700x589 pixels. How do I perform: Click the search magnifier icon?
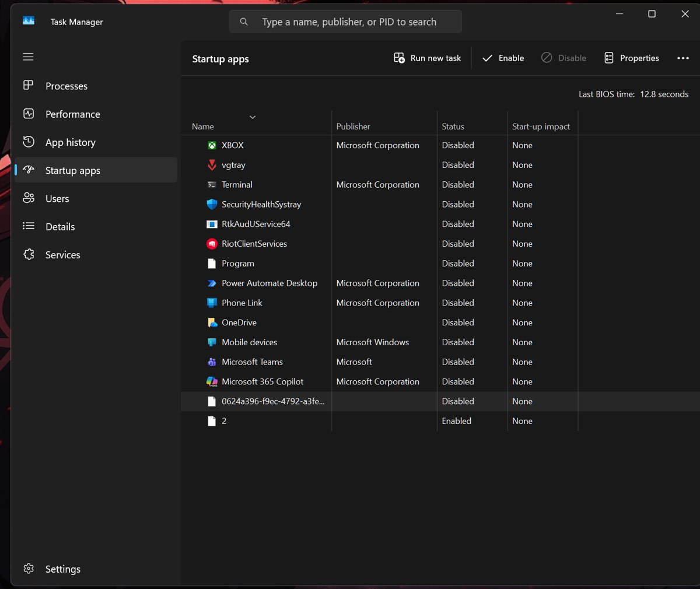pyautogui.click(x=244, y=22)
